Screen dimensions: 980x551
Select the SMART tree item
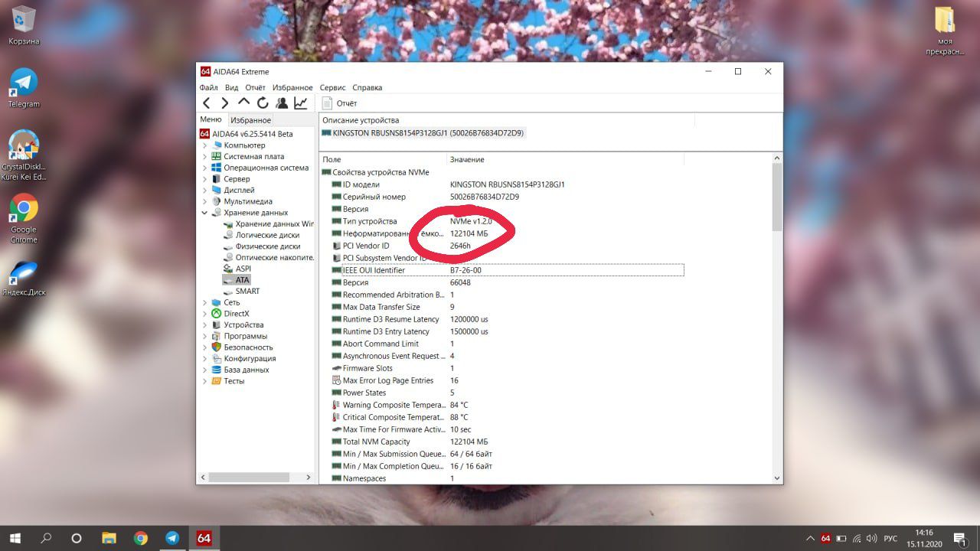point(241,291)
